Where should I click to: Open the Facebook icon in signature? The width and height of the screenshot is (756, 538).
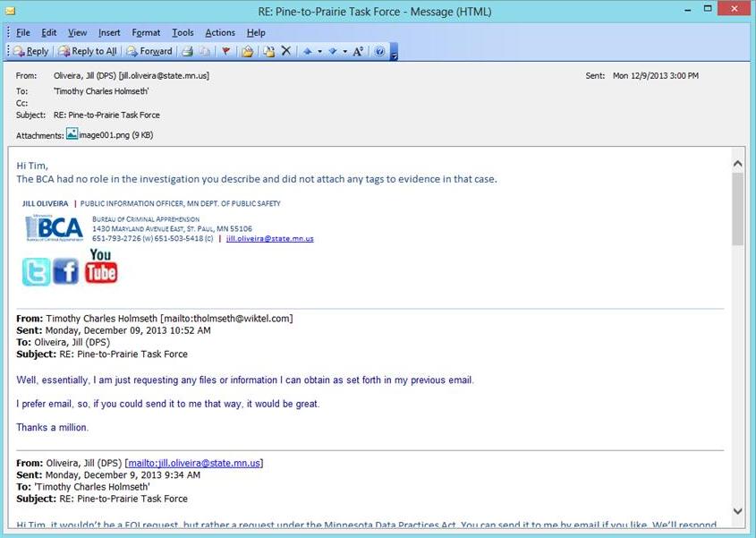(x=66, y=270)
